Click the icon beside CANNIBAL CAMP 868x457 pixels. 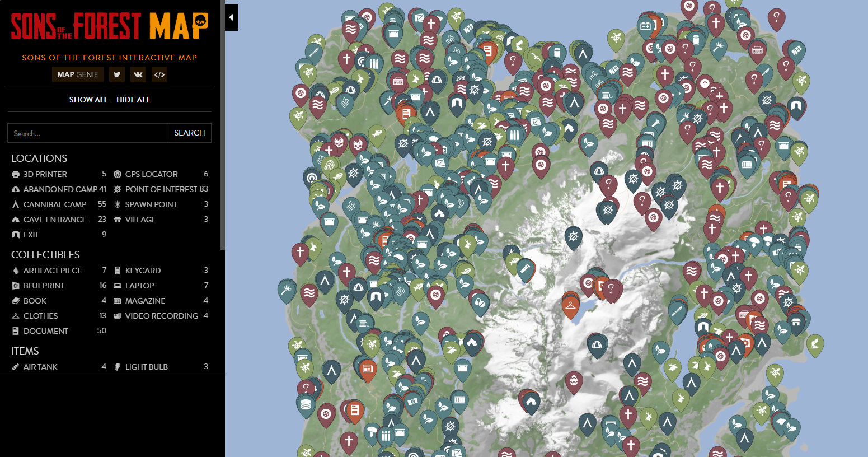[x=16, y=204]
